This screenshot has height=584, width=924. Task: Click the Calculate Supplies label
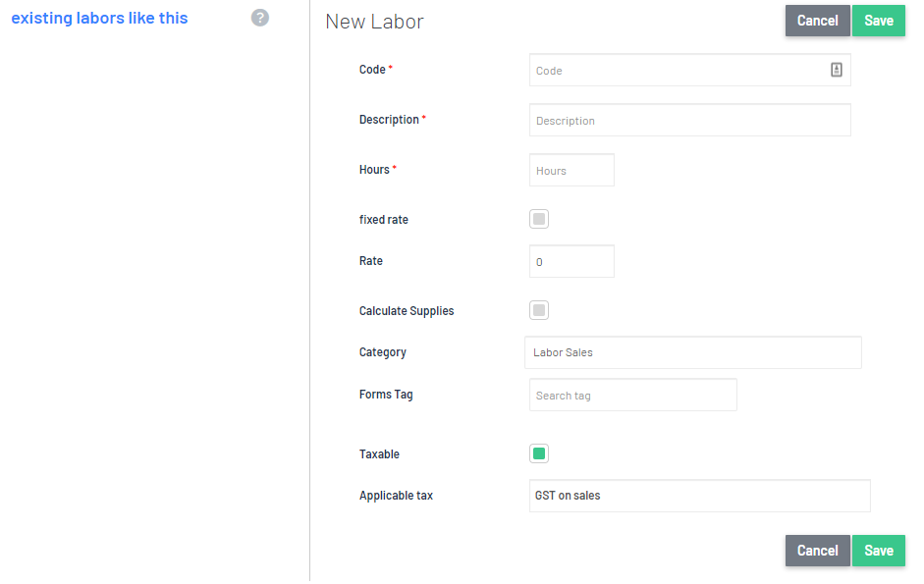[407, 311]
